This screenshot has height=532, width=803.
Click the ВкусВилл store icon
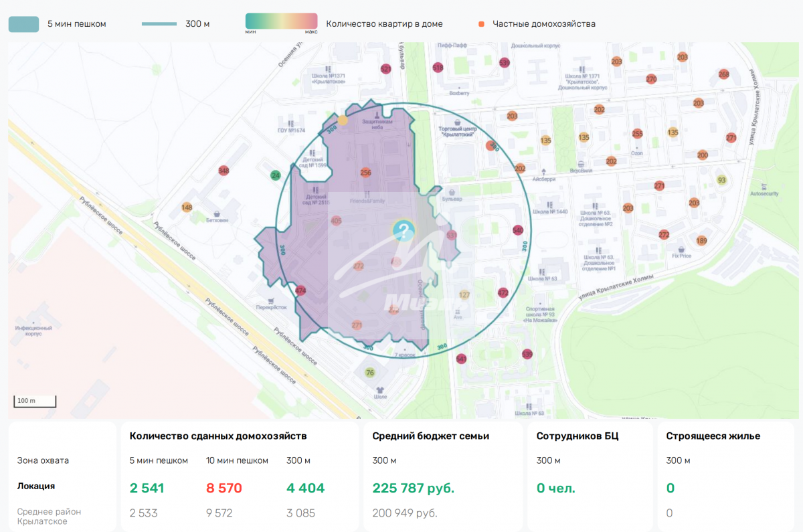582,164
